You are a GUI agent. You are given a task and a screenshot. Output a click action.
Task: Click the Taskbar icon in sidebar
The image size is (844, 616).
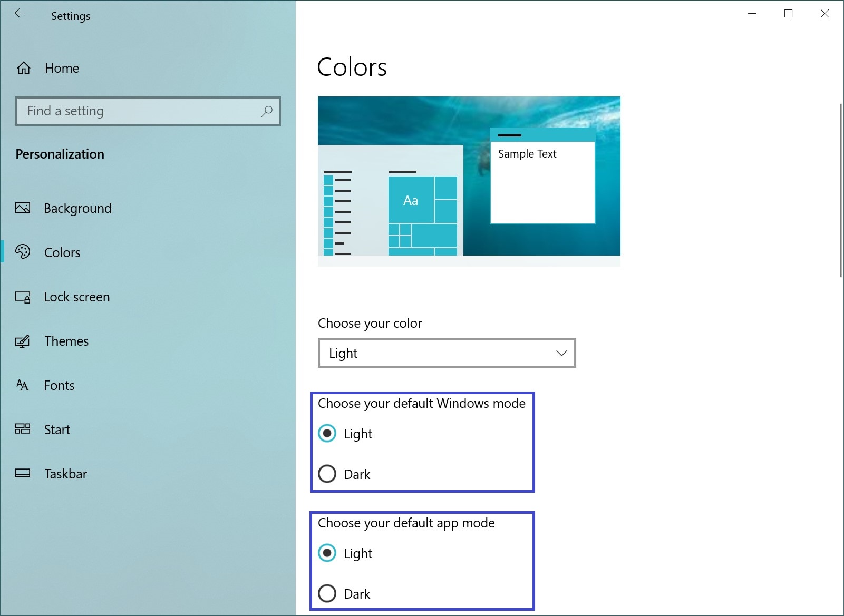tap(23, 473)
